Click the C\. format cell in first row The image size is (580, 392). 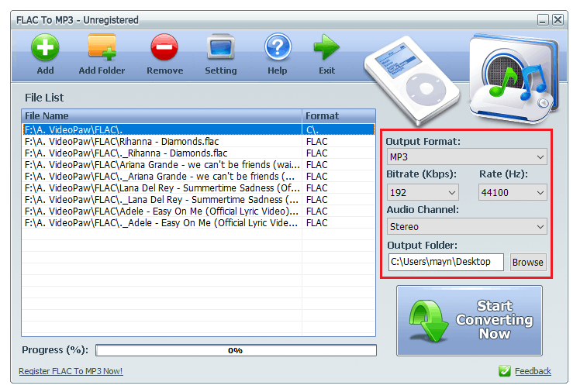point(338,129)
